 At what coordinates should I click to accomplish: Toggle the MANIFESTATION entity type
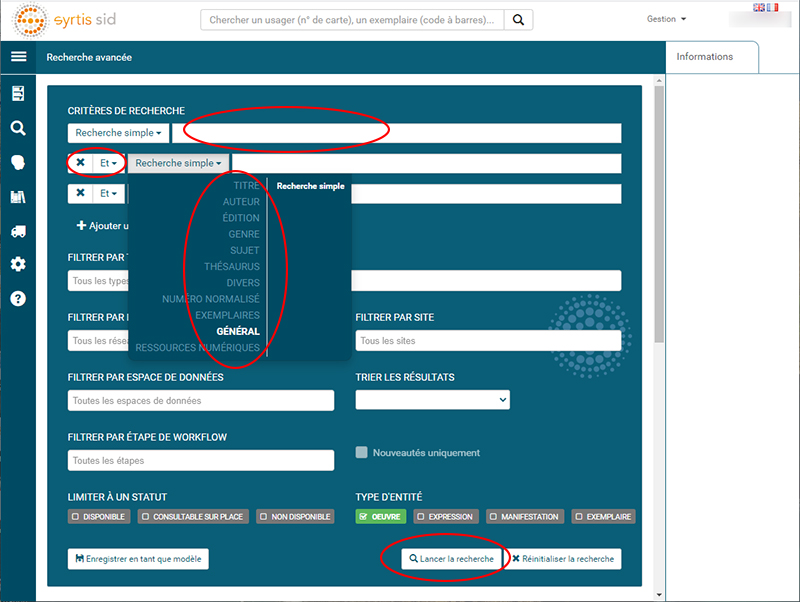coord(525,516)
